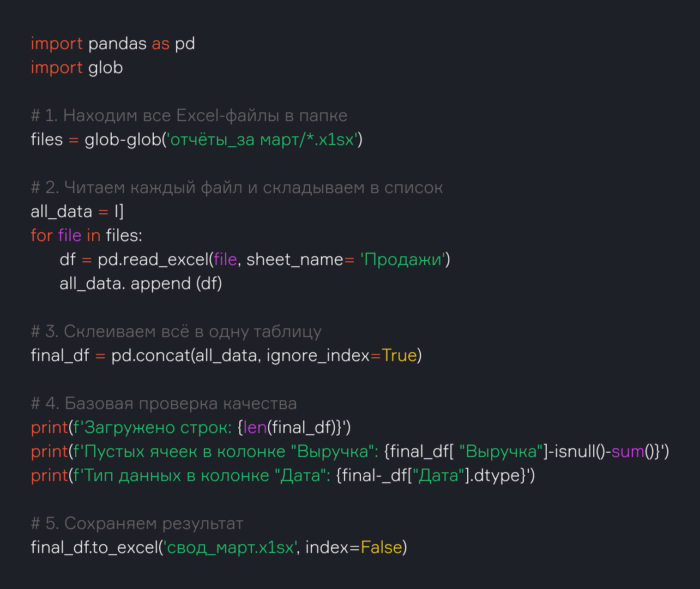The height and width of the screenshot is (589, 700).
Task: Click the 'for' keyword in the loop
Action: (x=41, y=236)
